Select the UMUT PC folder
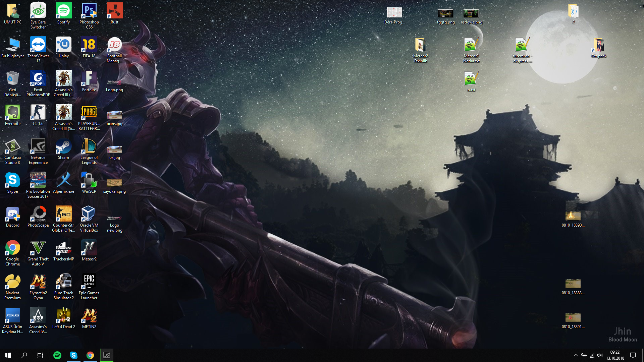 tap(13, 13)
